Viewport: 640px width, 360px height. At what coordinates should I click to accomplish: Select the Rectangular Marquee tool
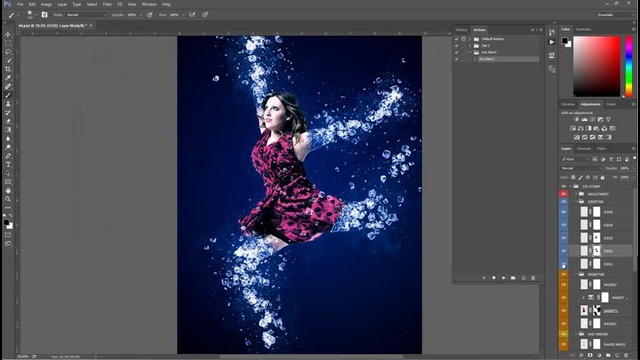coord(8,43)
